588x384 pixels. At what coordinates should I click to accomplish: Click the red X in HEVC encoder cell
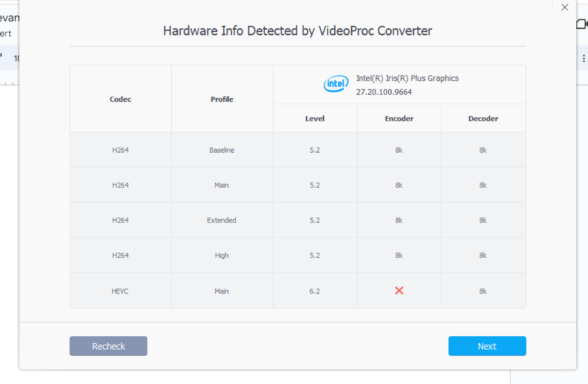point(399,291)
